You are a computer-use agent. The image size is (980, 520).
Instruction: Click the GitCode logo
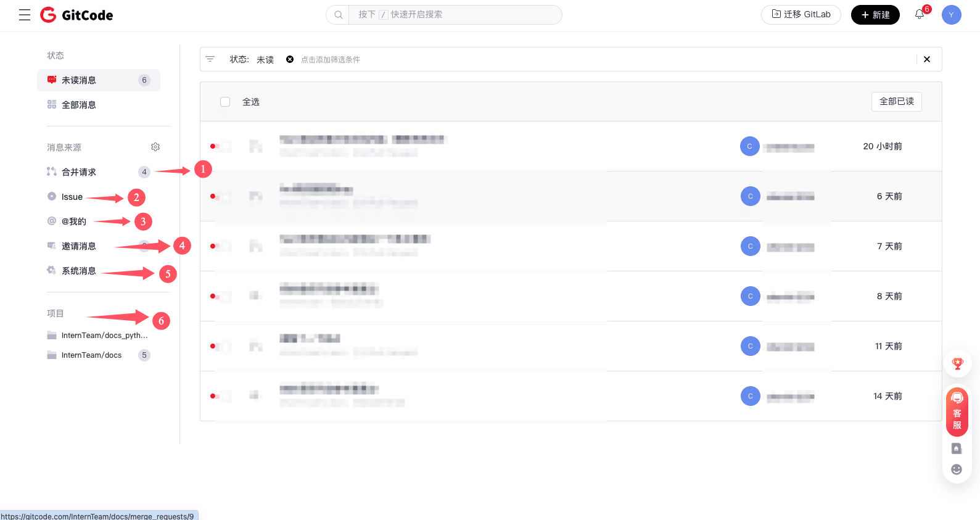pyautogui.click(x=76, y=15)
